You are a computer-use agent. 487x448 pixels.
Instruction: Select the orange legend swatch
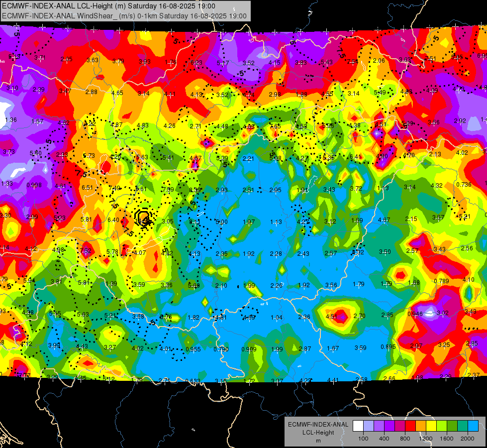421,426
